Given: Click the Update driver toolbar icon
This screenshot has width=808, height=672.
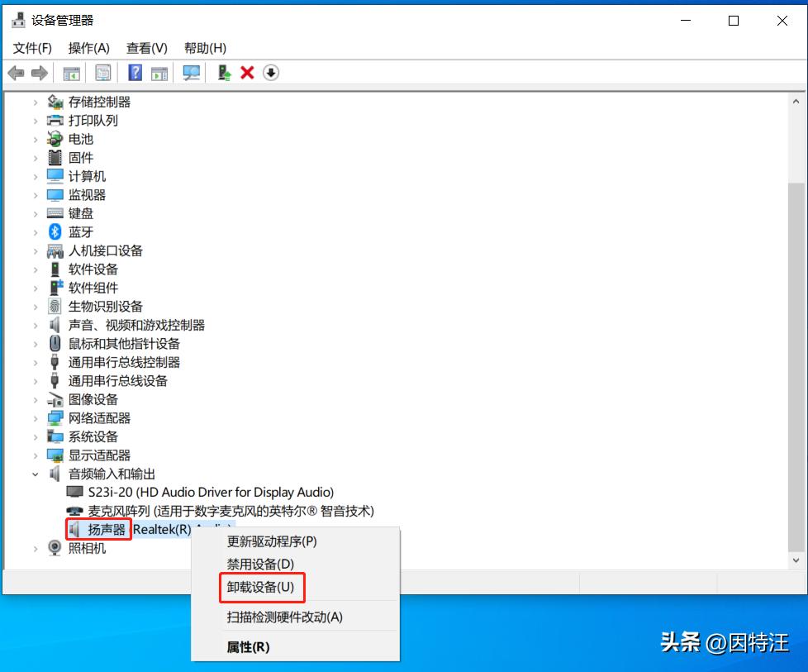Looking at the screenshot, I should (222, 73).
